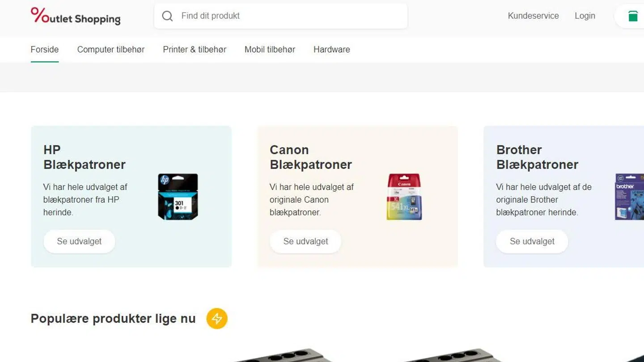Open the Hardware category
Image resolution: width=644 pixels, height=362 pixels.
[x=331, y=50]
